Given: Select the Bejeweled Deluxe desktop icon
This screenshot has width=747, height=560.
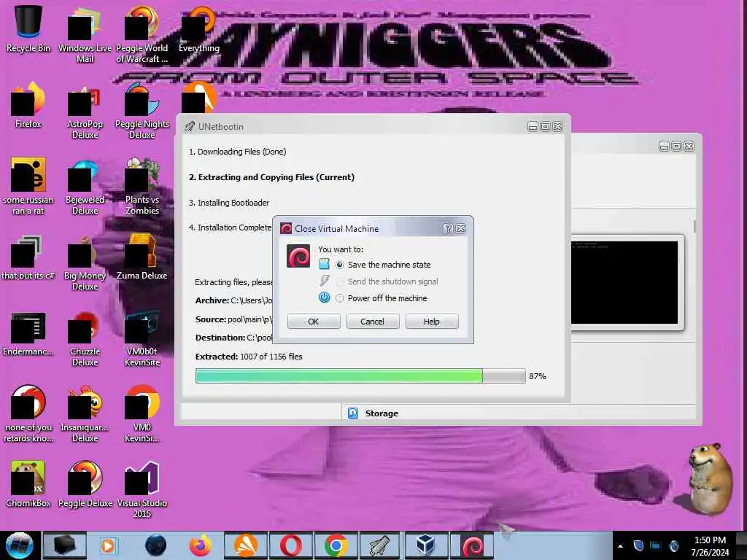Looking at the screenshot, I should (85, 187).
